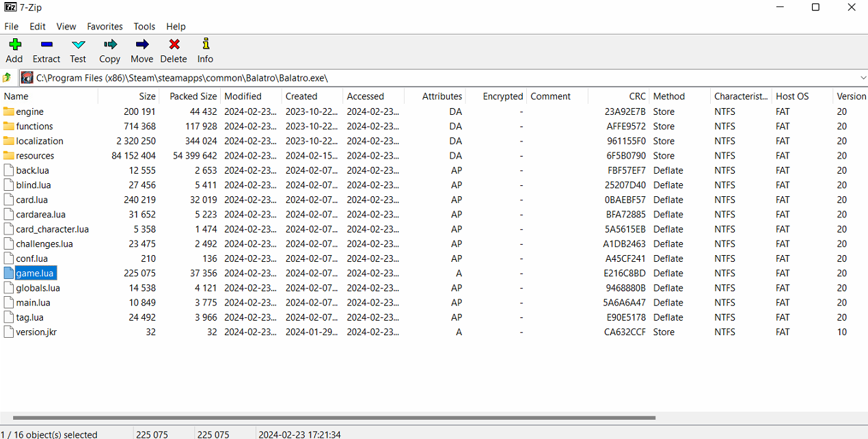Run Test on the archive

point(79,45)
